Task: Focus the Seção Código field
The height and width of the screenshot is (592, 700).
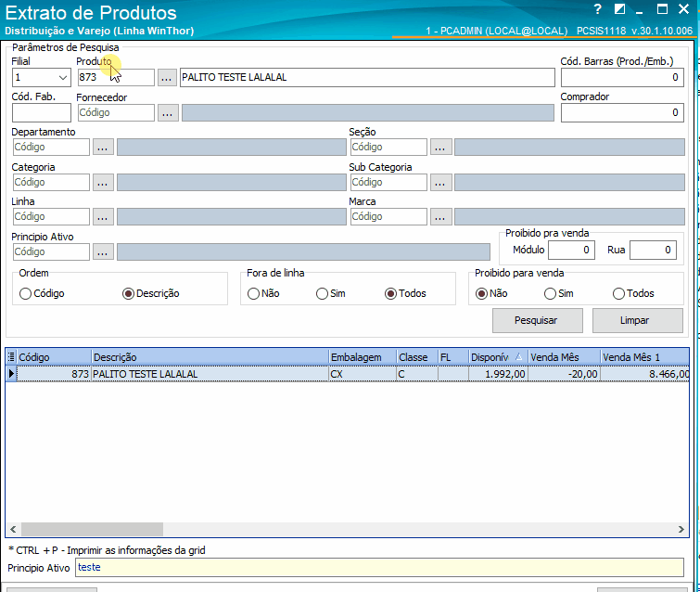Action: [388, 147]
